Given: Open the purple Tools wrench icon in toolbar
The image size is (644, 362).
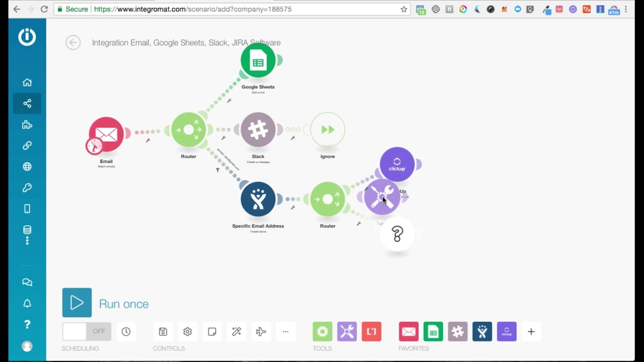Looking at the screenshot, I should tap(347, 331).
